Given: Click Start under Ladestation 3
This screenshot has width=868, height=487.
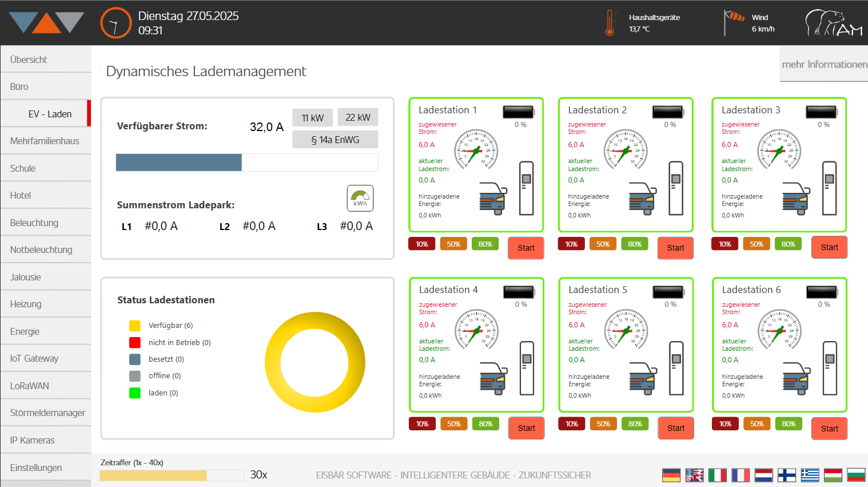Looking at the screenshot, I should coord(829,247).
